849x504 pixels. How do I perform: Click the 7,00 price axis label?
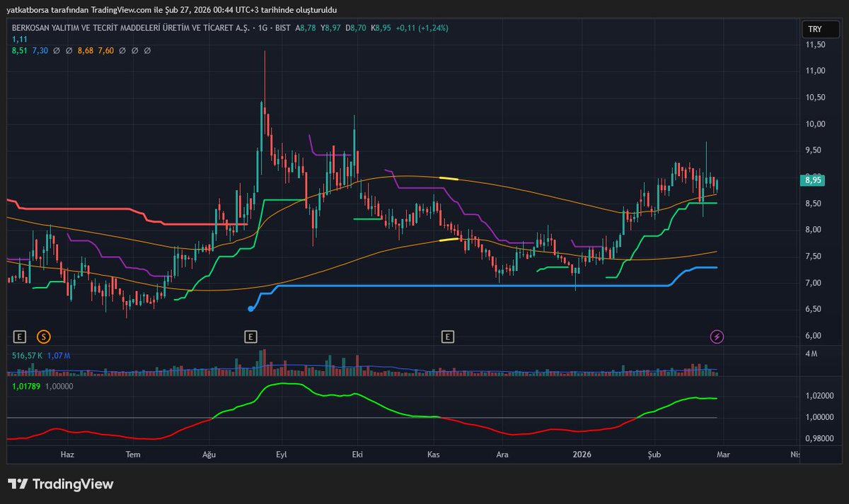[x=814, y=283]
